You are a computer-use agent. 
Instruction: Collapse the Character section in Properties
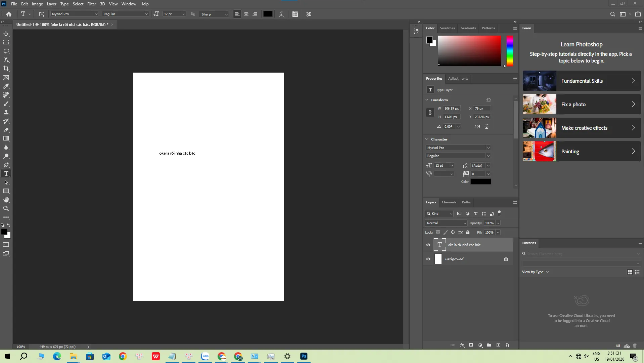[426, 139]
